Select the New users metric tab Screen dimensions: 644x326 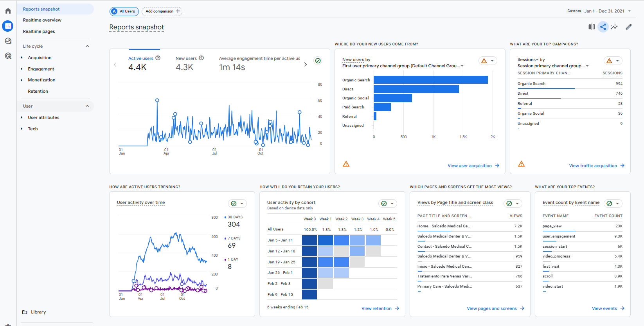186,58
